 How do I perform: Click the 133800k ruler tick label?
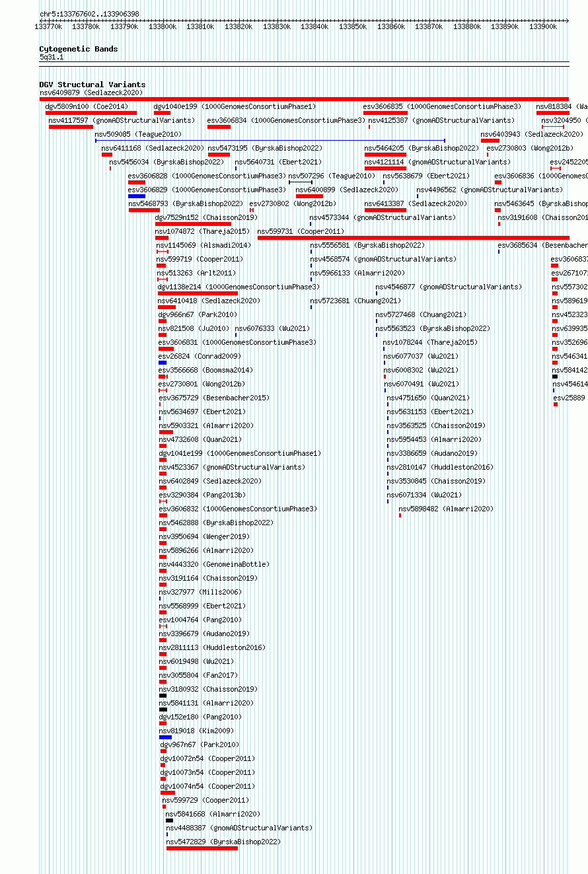163,26
